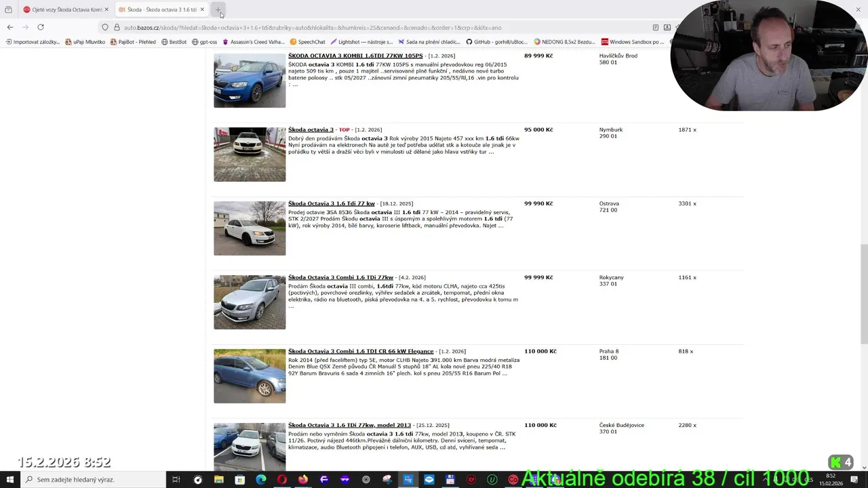
Task: Click location 'Havlíčkův Brod 580 01'
Action: coord(618,59)
